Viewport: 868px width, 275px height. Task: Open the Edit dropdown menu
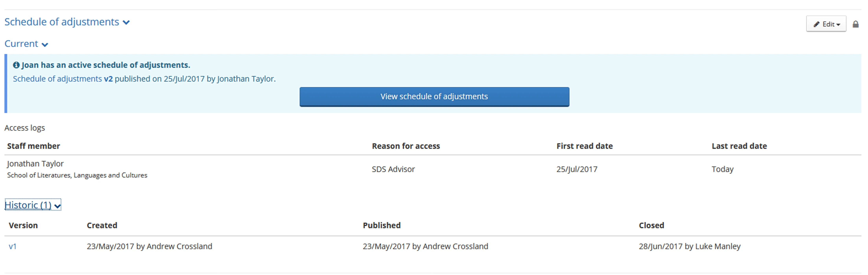pos(826,24)
